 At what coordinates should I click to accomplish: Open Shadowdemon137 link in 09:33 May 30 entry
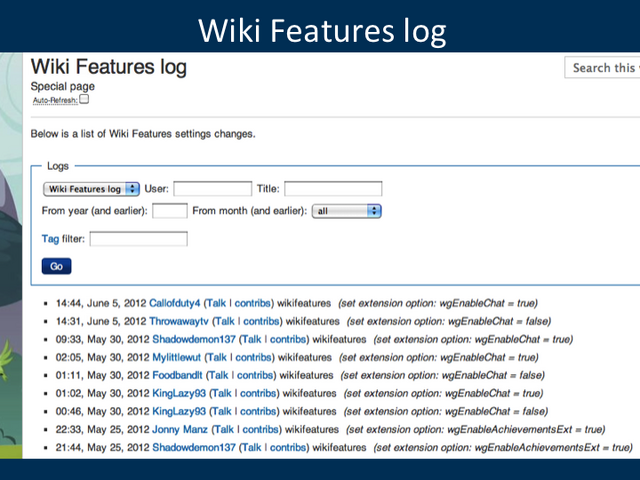194,339
